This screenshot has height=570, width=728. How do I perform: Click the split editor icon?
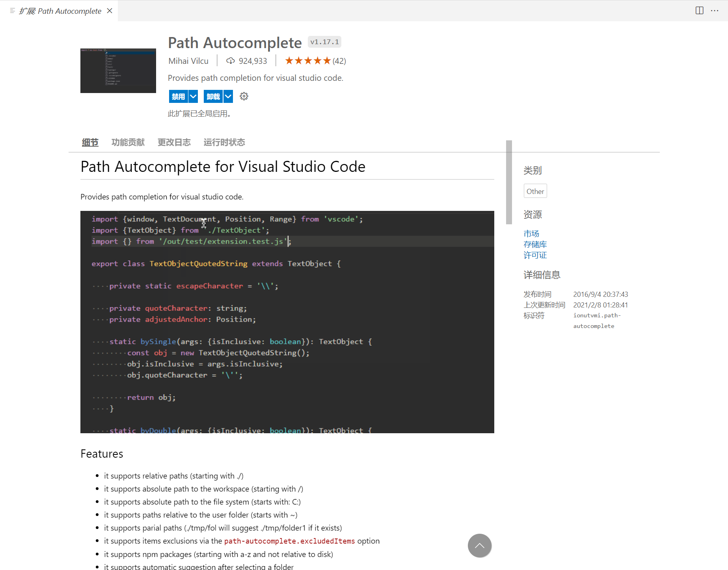pyautogui.click(x=700, y=11)
